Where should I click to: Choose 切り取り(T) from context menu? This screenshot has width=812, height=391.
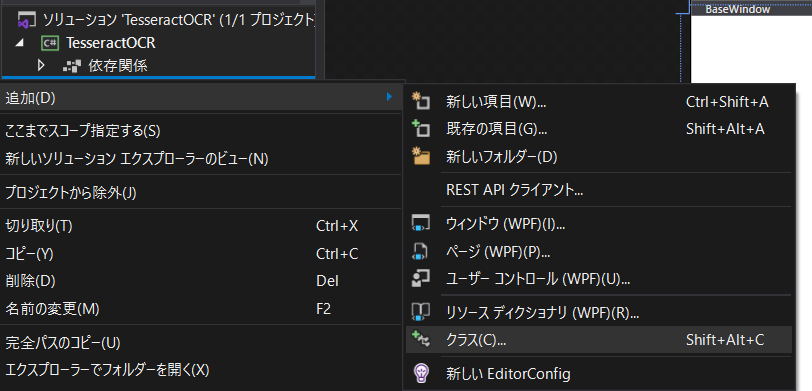201,226
